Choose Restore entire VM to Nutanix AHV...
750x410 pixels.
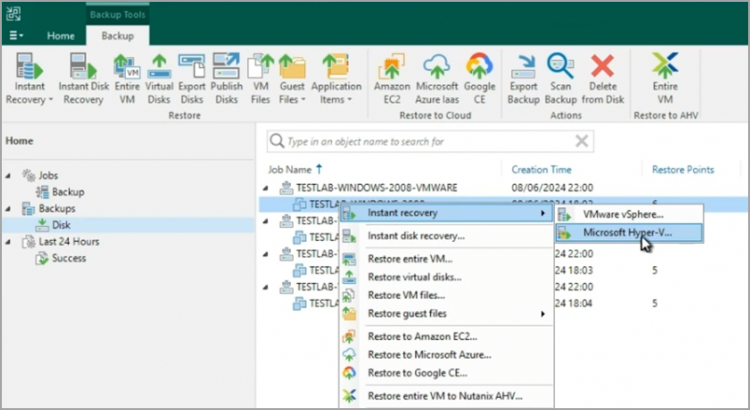tap(446, 396)
